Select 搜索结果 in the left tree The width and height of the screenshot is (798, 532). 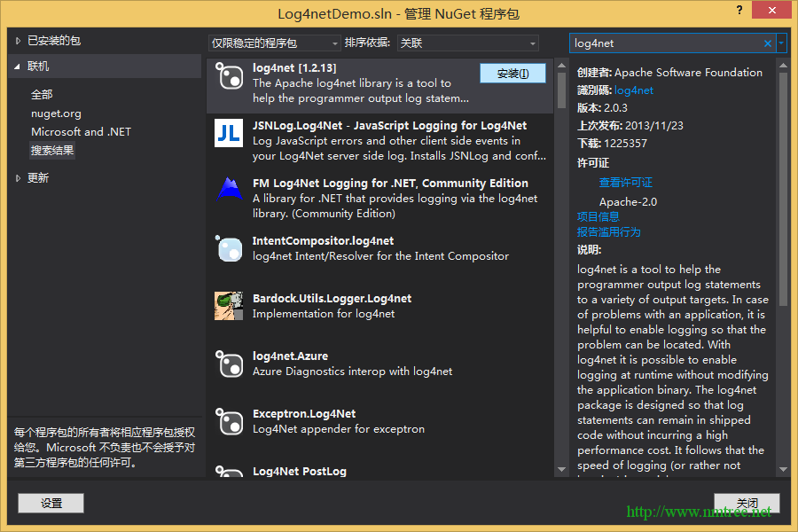tap(52, 151)
